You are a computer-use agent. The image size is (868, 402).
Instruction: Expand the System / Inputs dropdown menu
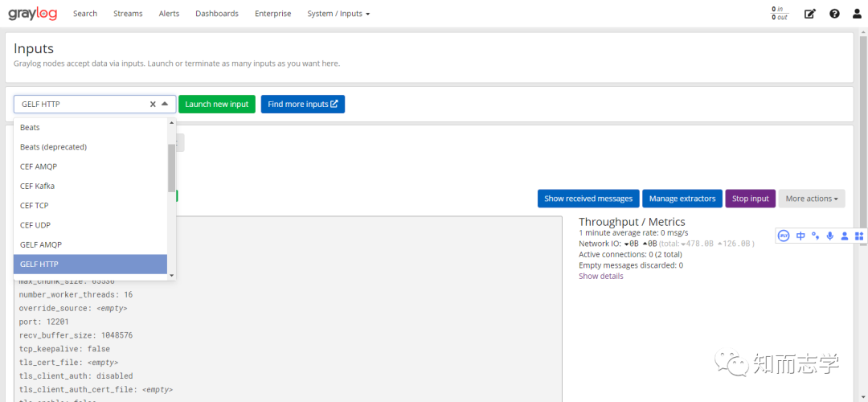tap(338, 14)
